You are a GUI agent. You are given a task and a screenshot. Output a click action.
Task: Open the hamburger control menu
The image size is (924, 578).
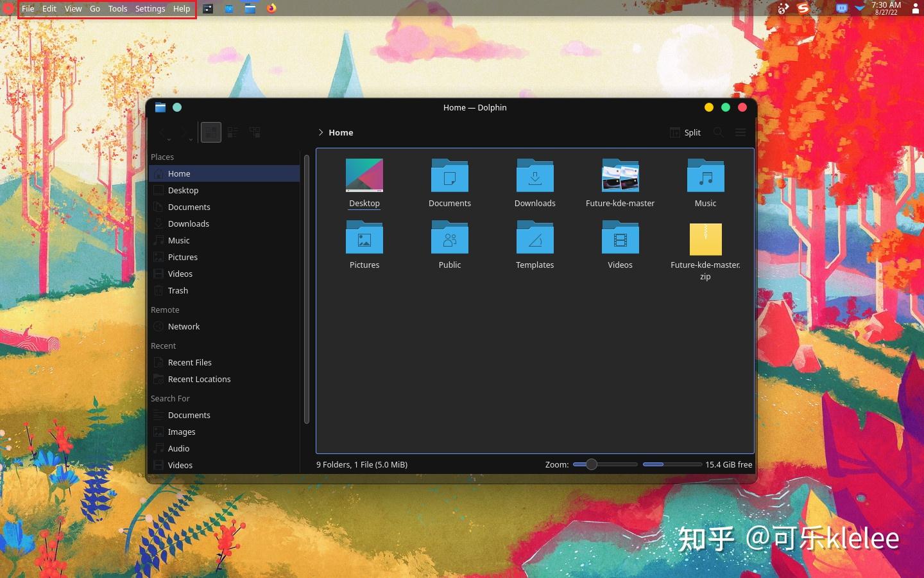coord(740,132)
